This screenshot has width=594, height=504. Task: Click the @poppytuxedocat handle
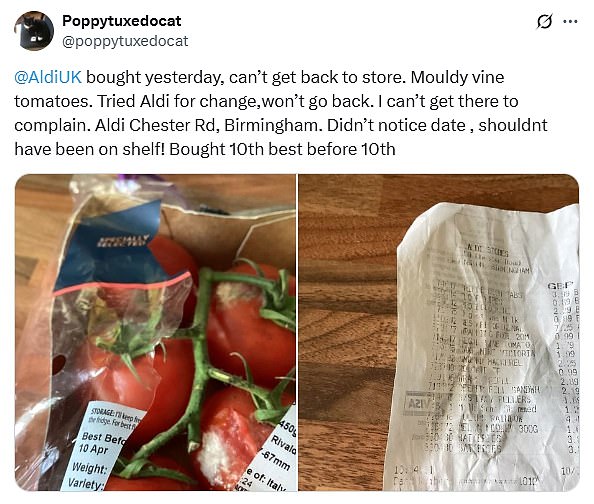tap(125, 41)
